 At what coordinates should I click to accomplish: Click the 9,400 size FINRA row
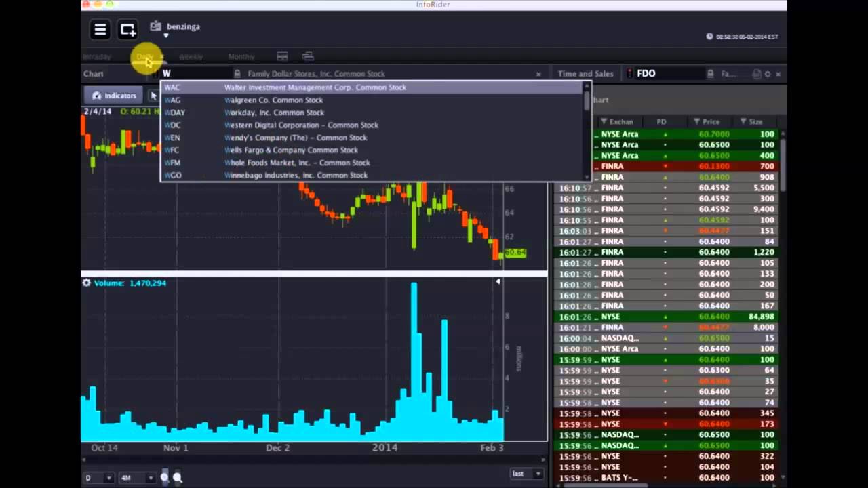[667, 209]
